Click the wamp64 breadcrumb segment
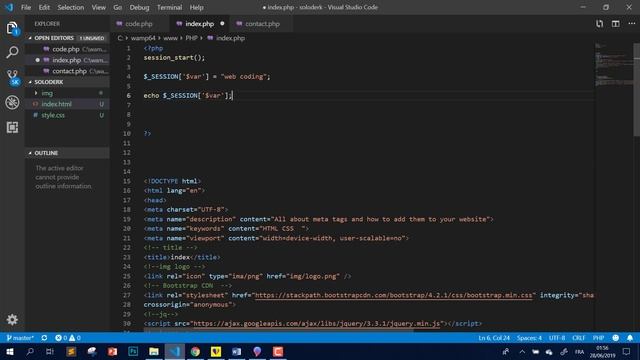 point(143,38)
